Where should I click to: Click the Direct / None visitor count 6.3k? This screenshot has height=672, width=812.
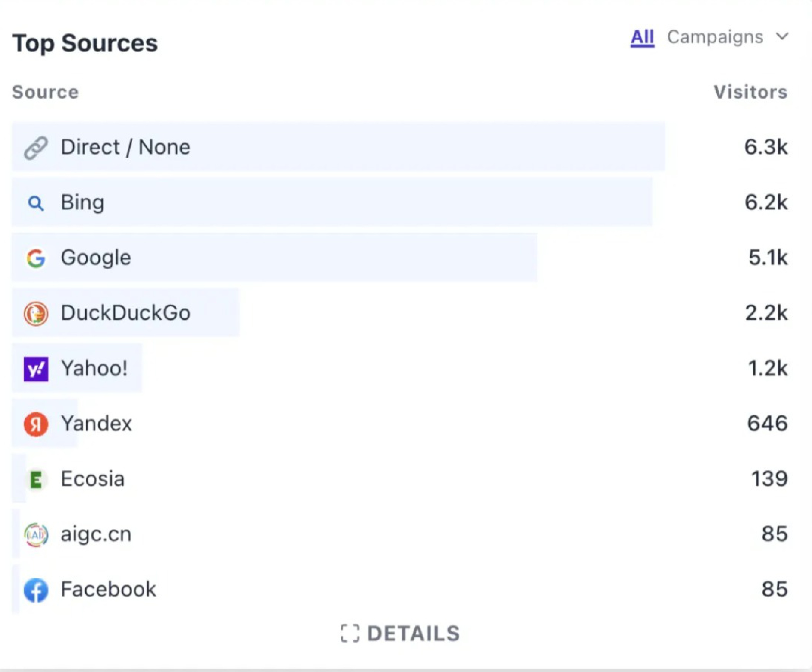[765, 147]
